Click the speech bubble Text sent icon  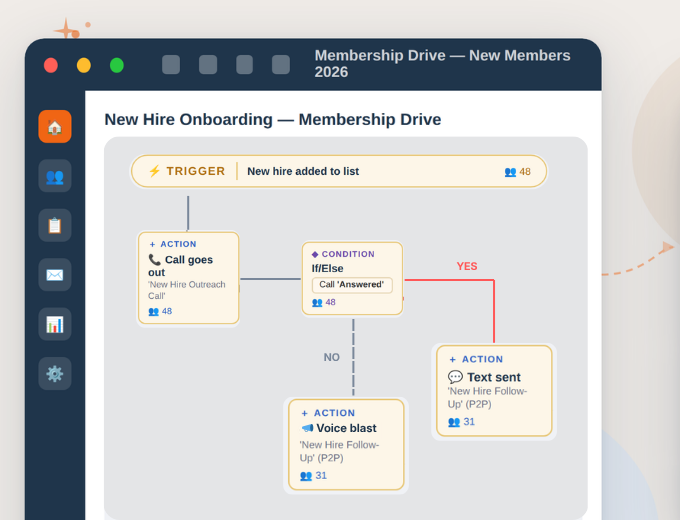coord(455,377)
